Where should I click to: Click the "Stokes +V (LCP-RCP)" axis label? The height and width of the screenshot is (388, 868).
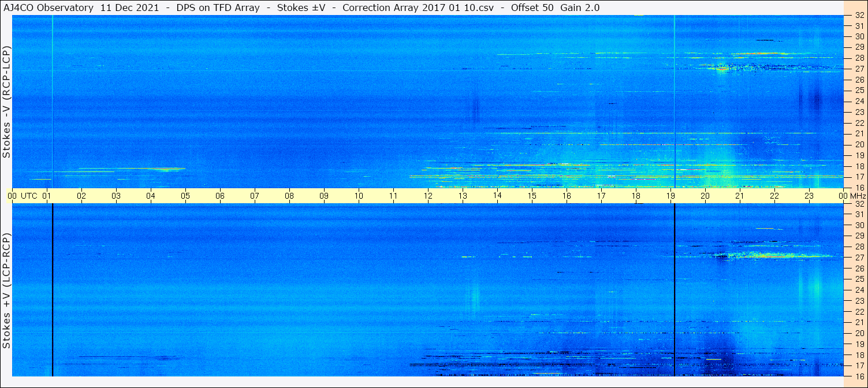coord(6,292)
